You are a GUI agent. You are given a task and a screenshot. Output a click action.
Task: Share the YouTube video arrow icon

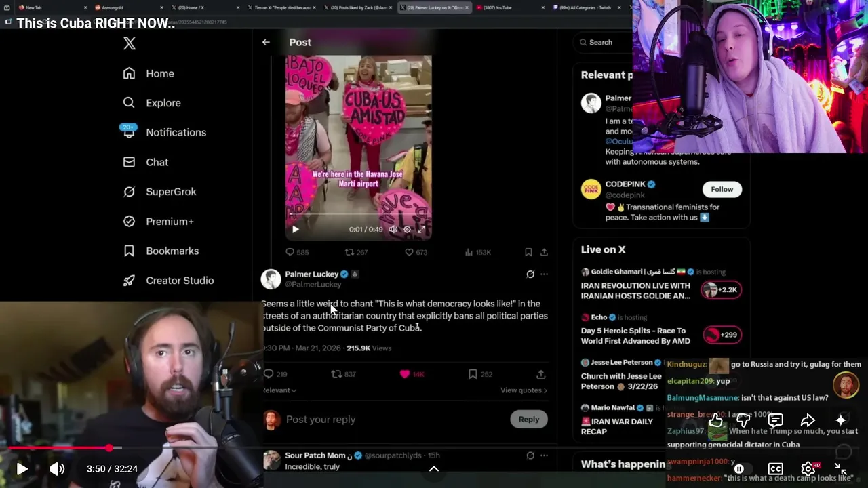click(x=808, y=420)
